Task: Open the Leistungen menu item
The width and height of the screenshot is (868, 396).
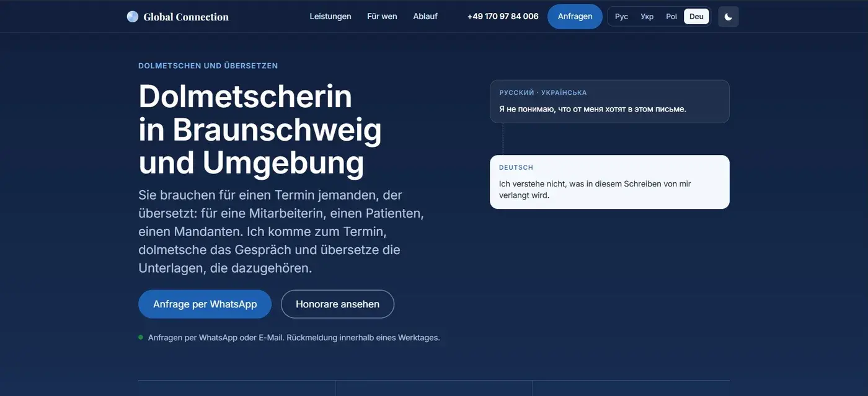Action: click(x=330, y=16)
